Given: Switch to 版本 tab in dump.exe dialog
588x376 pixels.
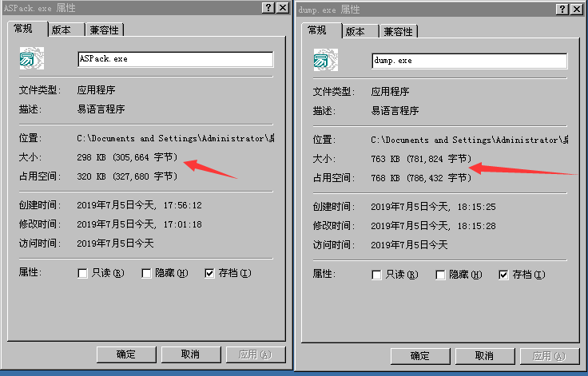Looking at the screenshot, I should pos(360,31).
